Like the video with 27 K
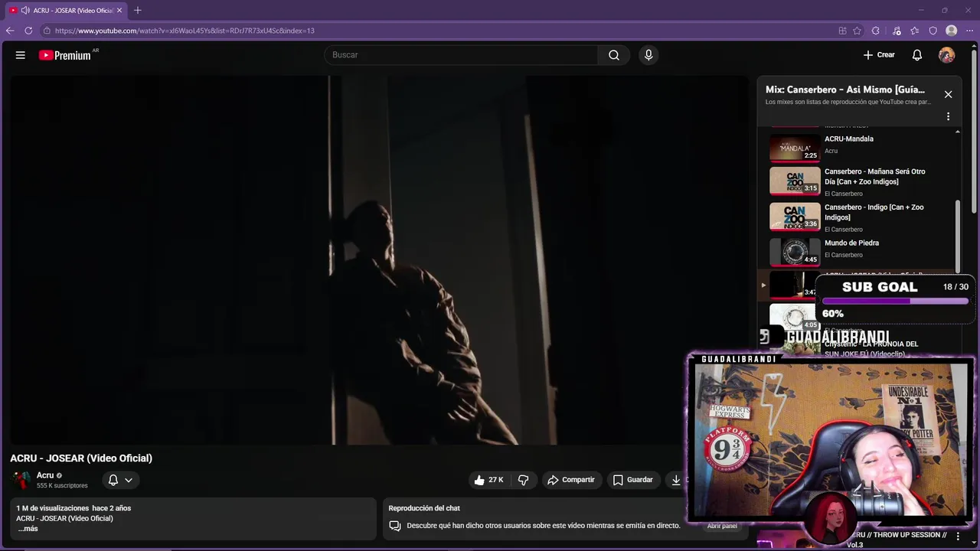Image resolution: width=980 pixels, height=551 pixels. pyautogui.click(x=488, y=480)
